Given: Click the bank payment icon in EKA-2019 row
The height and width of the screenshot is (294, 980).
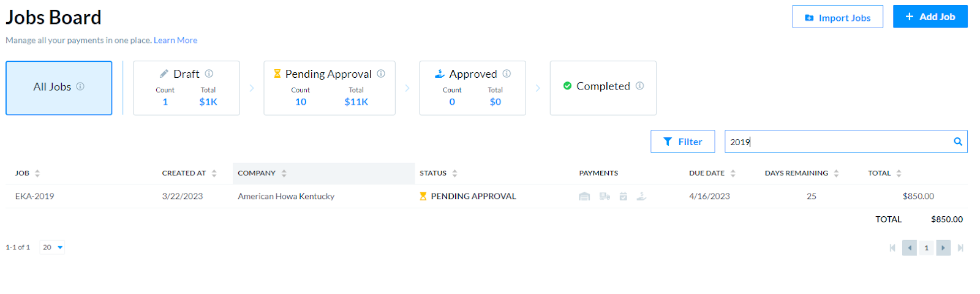Looking at the screenshot, I should coord(584,197).
